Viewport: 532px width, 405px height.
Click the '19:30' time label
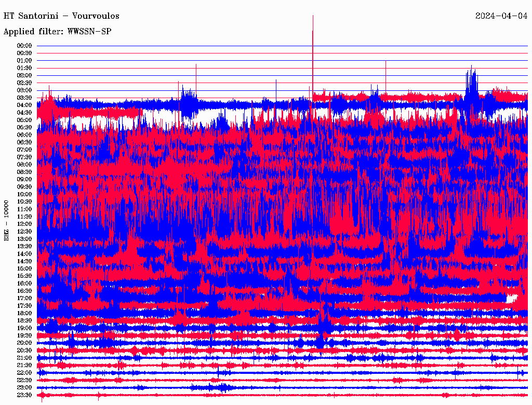tap(24, 336)
